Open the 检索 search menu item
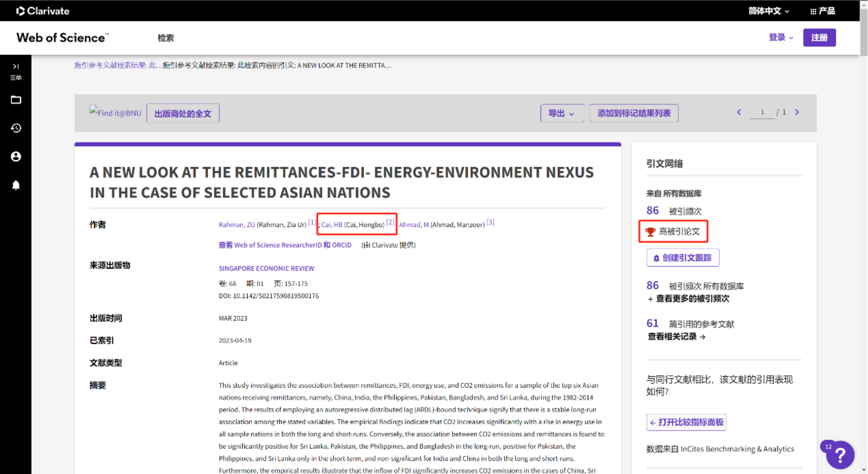Viewport: 868px width, 474px height. click(x=165, y=38)
